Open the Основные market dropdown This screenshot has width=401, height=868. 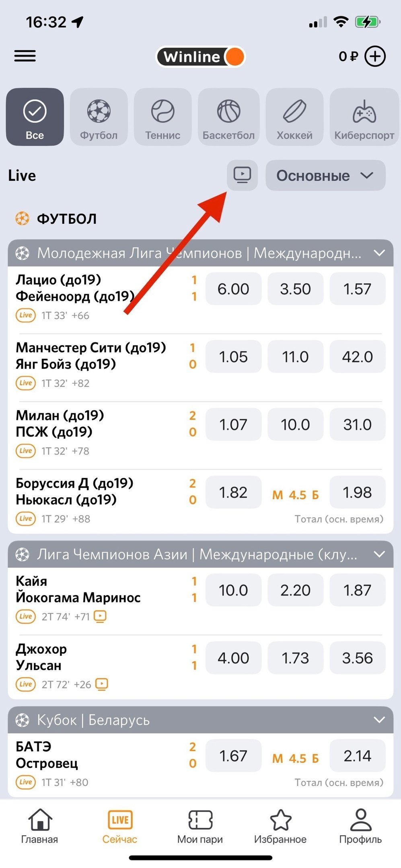[x=325, y=176]
